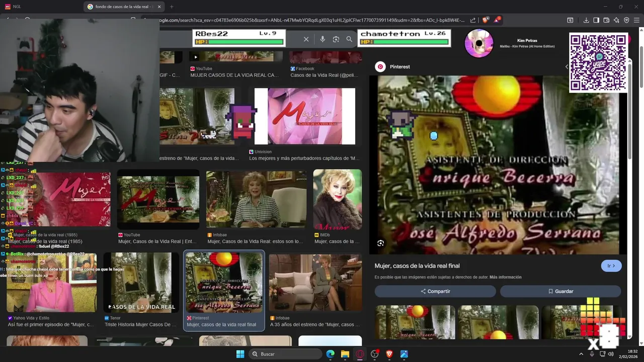Image resolution: width=644 pixels, height=362 pixels.
Task: Start voice search with microphone icon
Action: point(323,39)
